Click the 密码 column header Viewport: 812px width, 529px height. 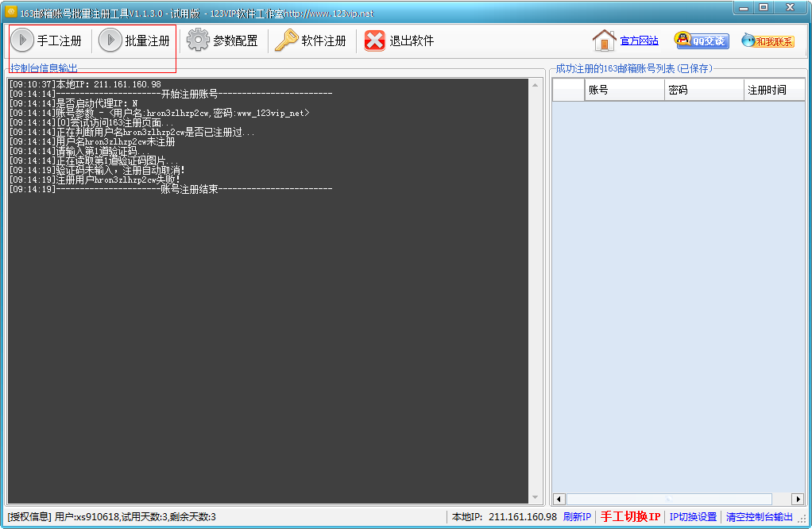pos(704,90)
